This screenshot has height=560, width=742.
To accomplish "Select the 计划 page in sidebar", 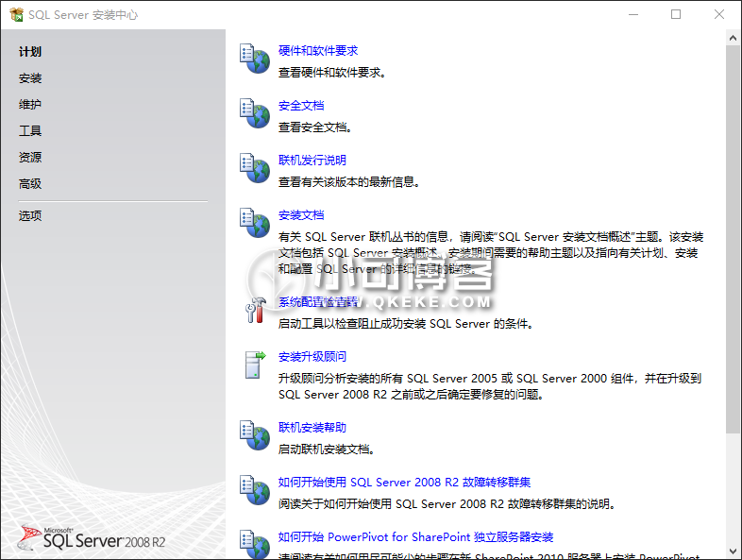I will (30, 52).
